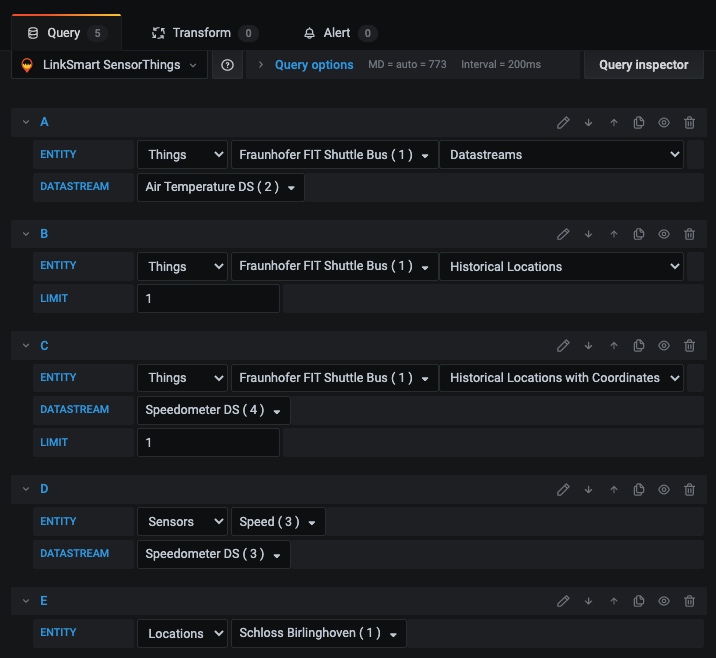Duplicate query B
Image resolution: width=716 pixels, height=658 pixels.
639,234
